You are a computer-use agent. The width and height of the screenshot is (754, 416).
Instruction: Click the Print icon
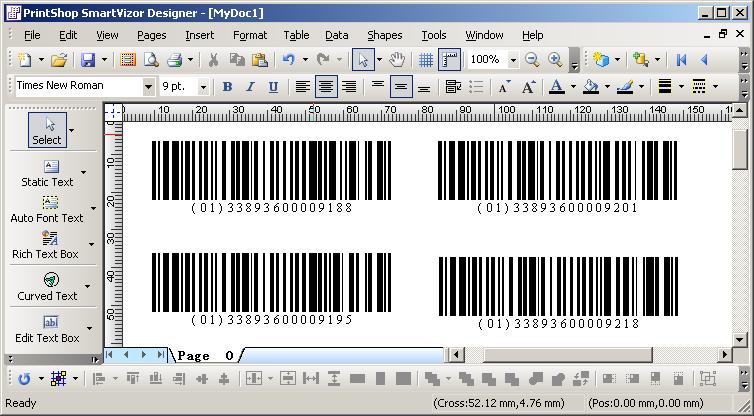point(175,60)
